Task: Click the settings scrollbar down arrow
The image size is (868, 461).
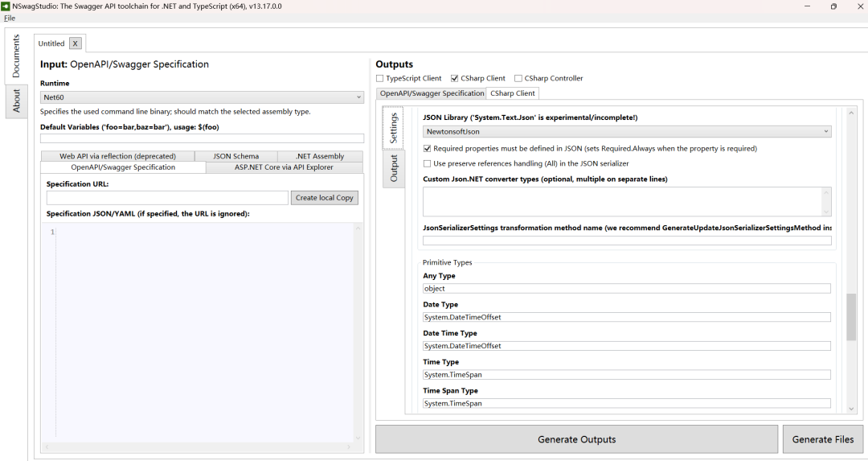Action: [x=851, y=409]
